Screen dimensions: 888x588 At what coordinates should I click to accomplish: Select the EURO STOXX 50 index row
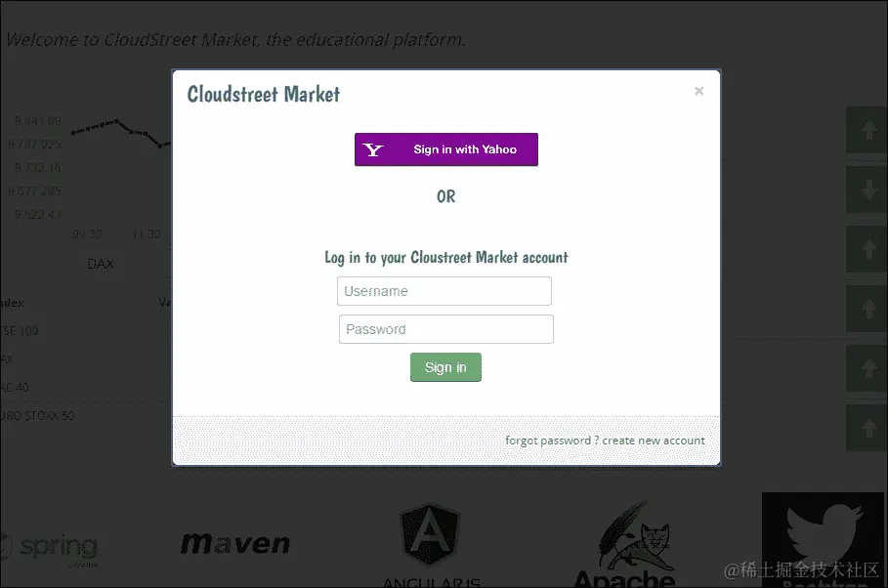[x=85, y=416]
